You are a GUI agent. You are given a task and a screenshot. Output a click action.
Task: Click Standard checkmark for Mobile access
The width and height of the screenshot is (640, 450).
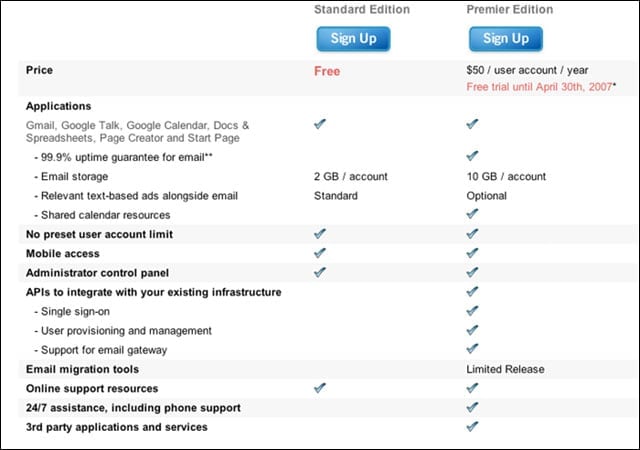(x=320, y=252)
